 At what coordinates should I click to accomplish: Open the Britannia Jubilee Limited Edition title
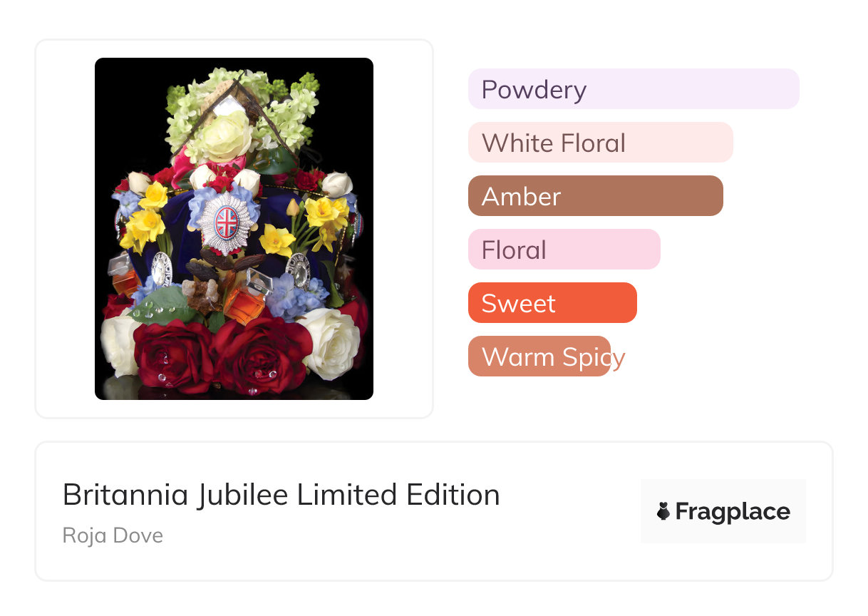(281, 495)
